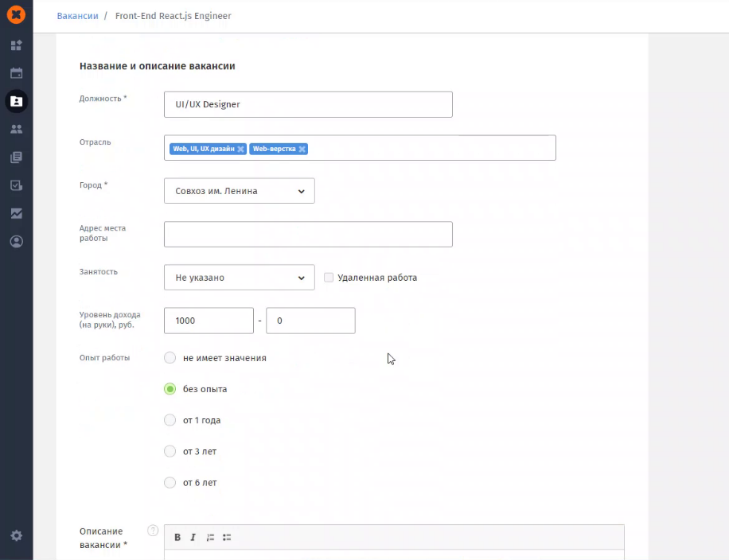Image resolution: width=729 pixels, height=560 pixels.
Task: Focus the 'Адрес места работы' input
Action: click(x=308, y=234)
